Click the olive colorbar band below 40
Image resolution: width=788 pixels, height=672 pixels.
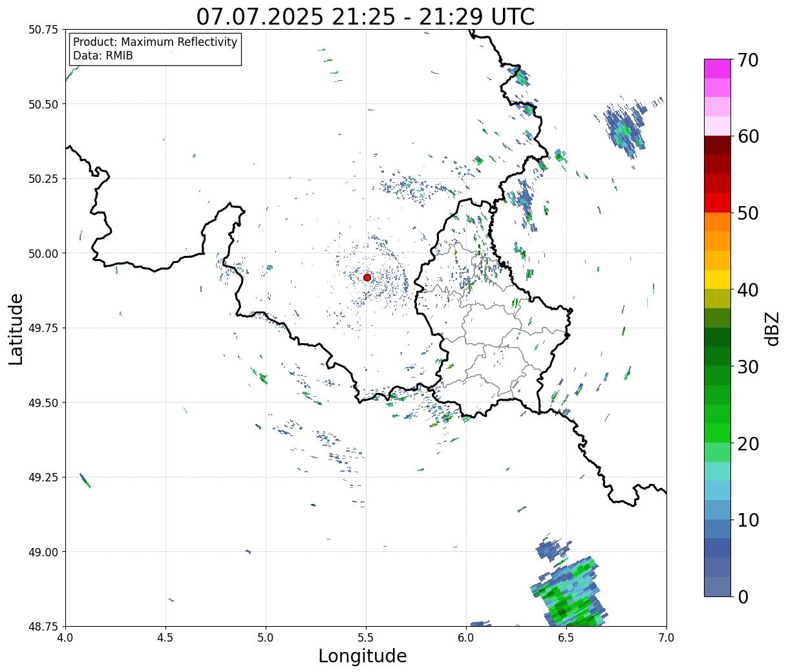pyautogui.click(x=717, y=299)
